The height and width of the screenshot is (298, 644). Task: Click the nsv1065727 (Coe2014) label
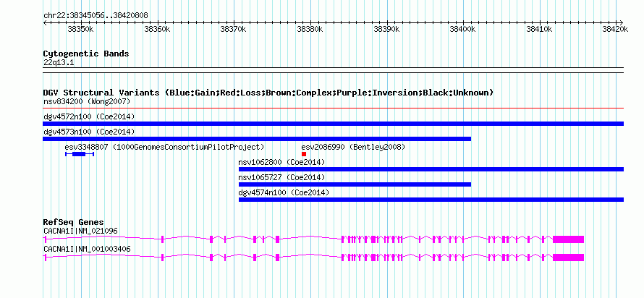coord(281,177)
